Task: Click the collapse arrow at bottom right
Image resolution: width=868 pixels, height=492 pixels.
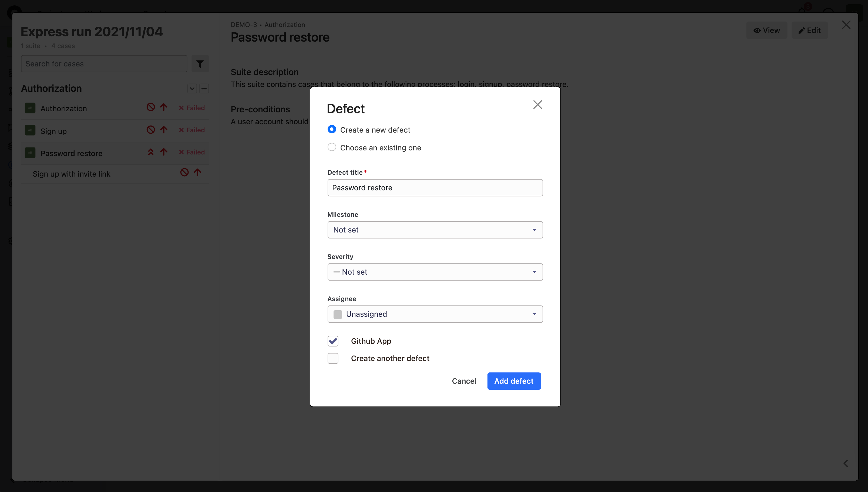Action: pos(846,463)
